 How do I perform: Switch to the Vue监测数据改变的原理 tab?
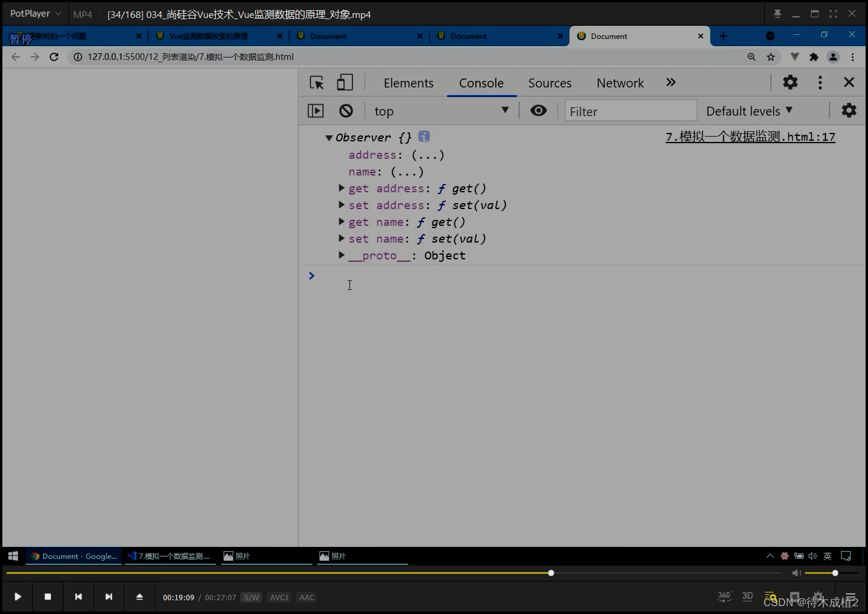(209, 36)
